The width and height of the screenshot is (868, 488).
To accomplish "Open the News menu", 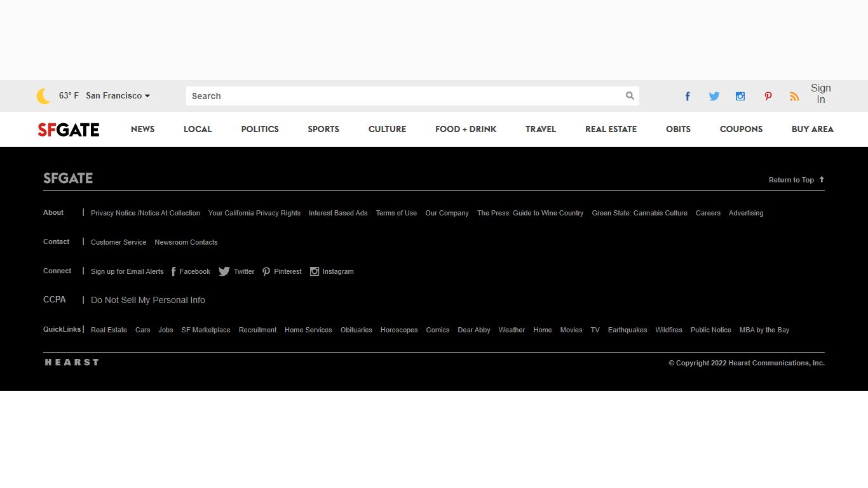I will coord(143,129).
